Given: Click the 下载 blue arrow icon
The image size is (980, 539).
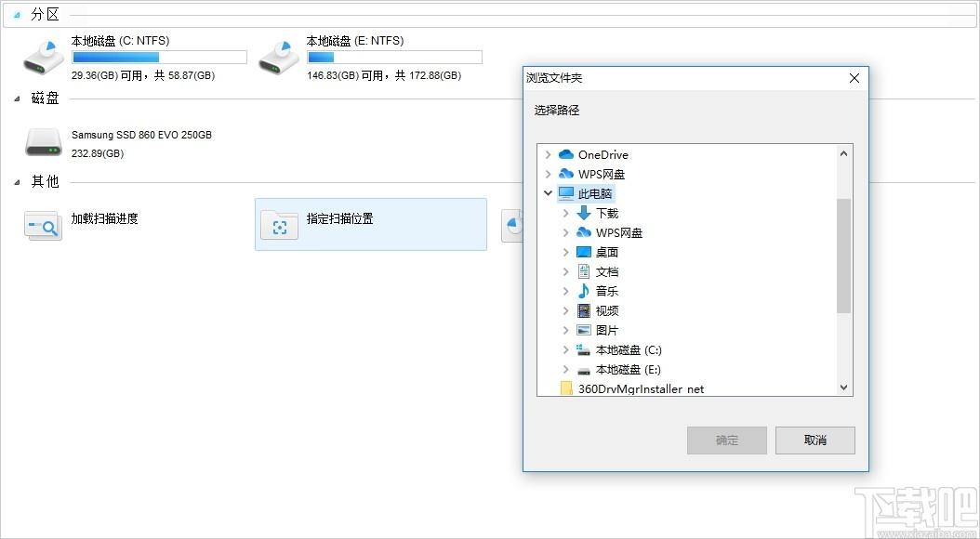Looking at the screenshot, I should coord(584,213).
